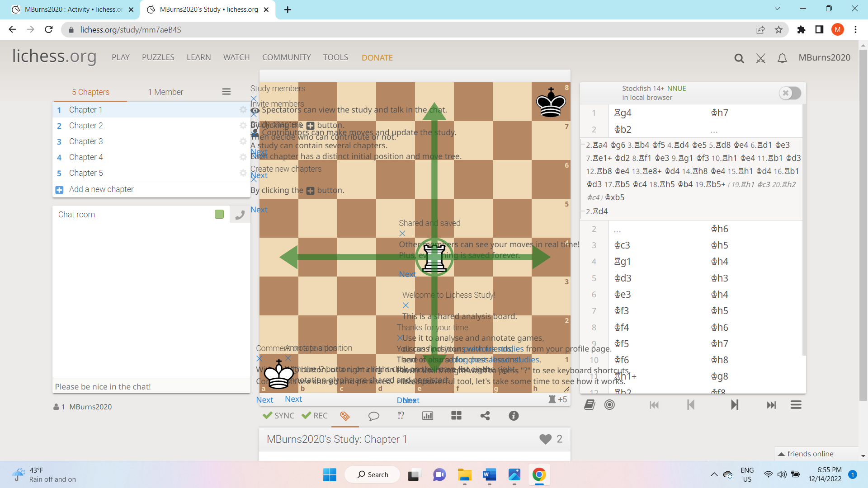Viewport: 868px width, 488px height.
Task: Switch off the Stockfish engine toggle
Action: pyautogui.click(x=790, y=93)
